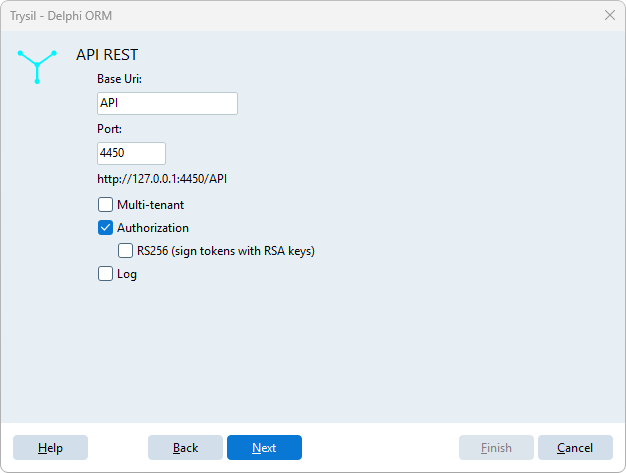Open the Help button
This screenshot has width=626, height=473.
coord(50,447)
